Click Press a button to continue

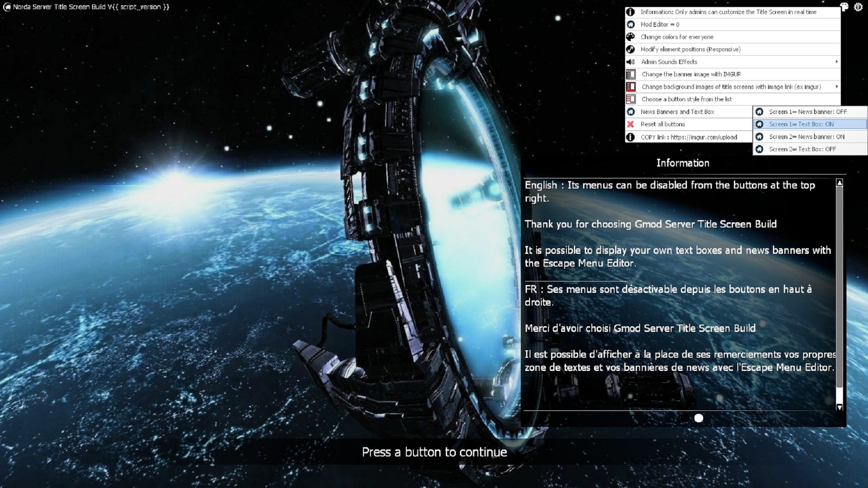click(434, 452)
